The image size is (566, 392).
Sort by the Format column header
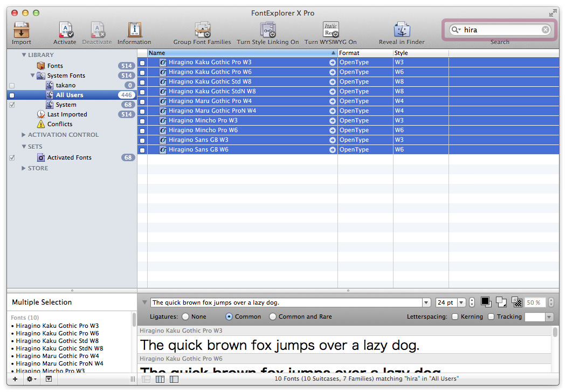(x=365, y=53)
